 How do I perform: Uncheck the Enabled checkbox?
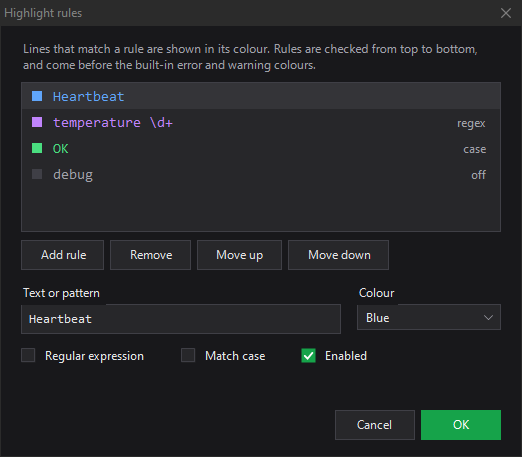308,355
